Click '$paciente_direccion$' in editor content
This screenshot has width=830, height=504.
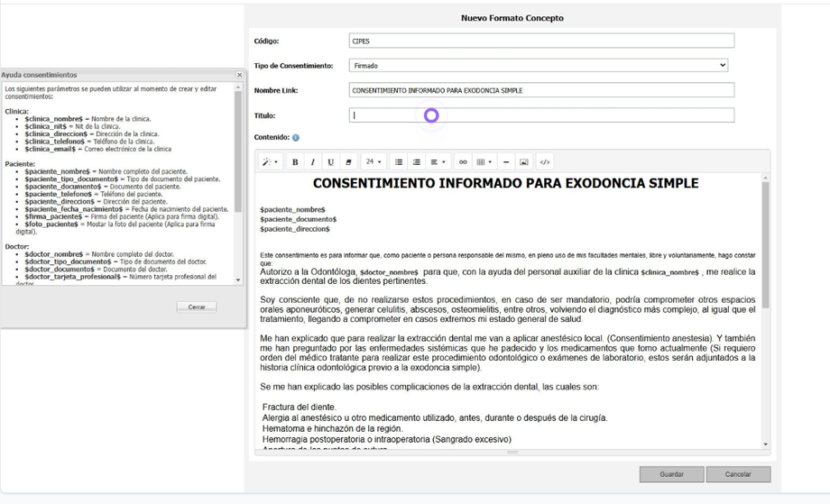(295, 230)
